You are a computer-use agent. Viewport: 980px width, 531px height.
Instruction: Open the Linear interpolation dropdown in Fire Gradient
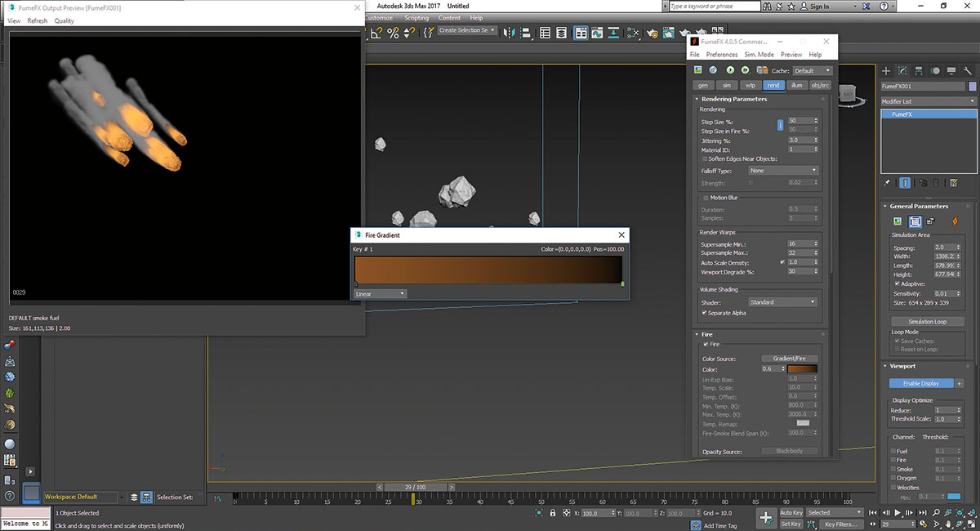click(x=380, y=294)
